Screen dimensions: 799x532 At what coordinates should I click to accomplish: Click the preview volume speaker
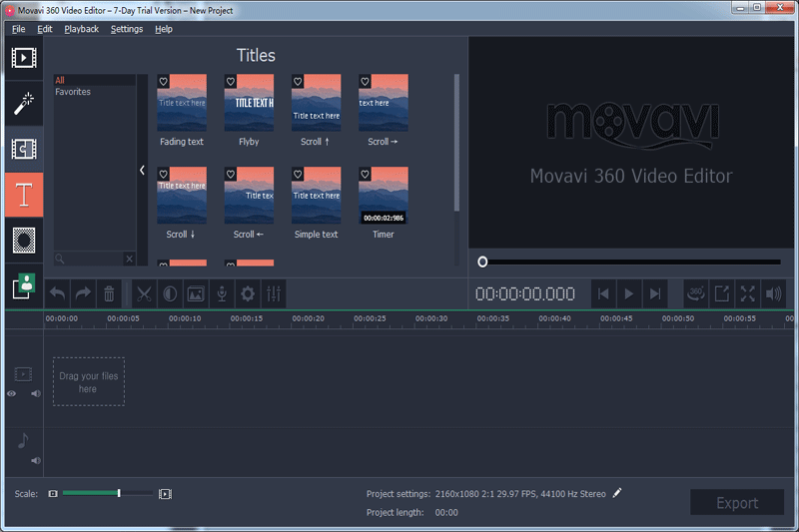point(773,293)
